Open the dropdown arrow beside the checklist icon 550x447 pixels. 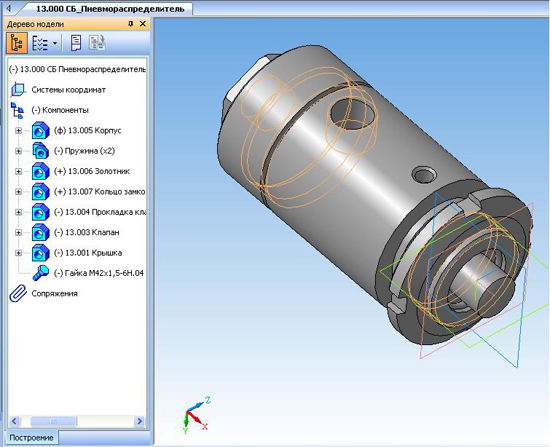pyautogui.click(x=55, y=43)
